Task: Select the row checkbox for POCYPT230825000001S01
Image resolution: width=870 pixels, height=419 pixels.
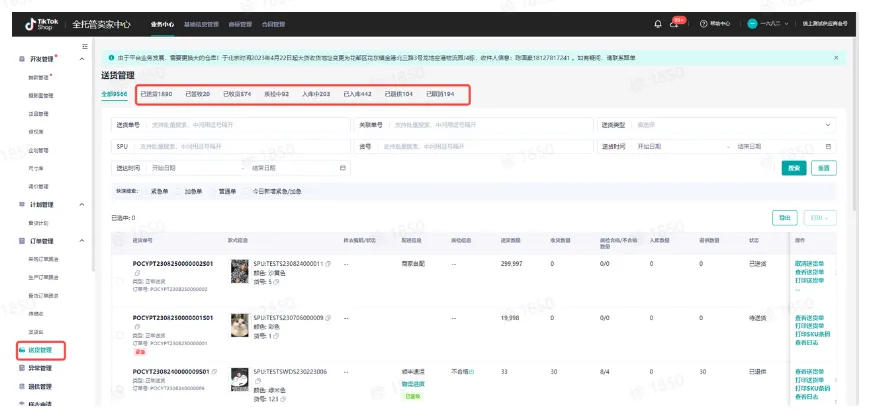Action: click(119, 335)
